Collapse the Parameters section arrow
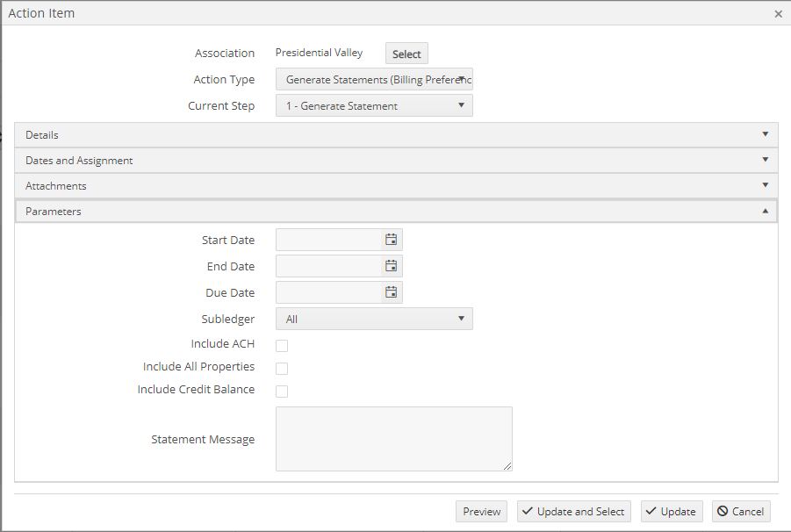Viewport: 791px width, 532px height. [766, 212]
